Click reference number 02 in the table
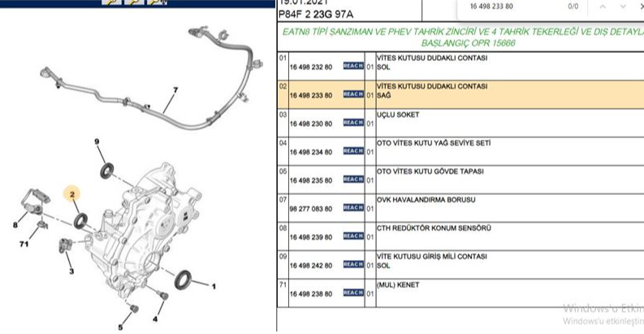The image size is (644, 334). [283, 86]
